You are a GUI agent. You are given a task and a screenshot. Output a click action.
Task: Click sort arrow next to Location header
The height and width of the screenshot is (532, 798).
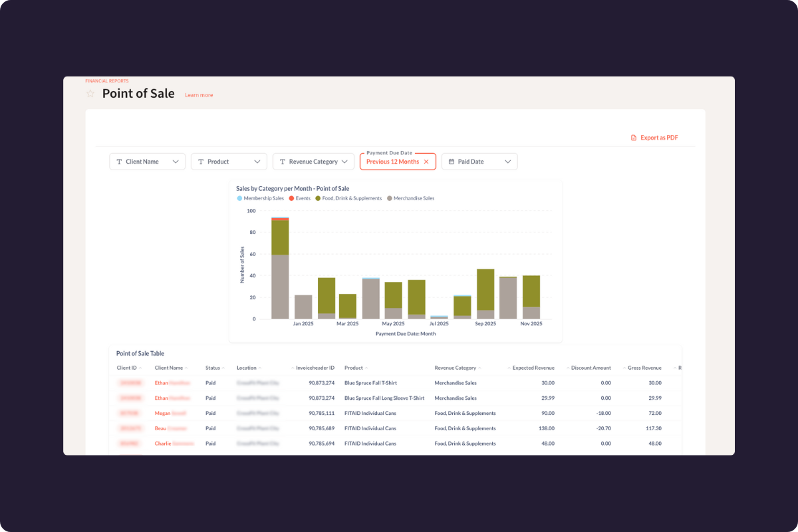click(260, 368)
